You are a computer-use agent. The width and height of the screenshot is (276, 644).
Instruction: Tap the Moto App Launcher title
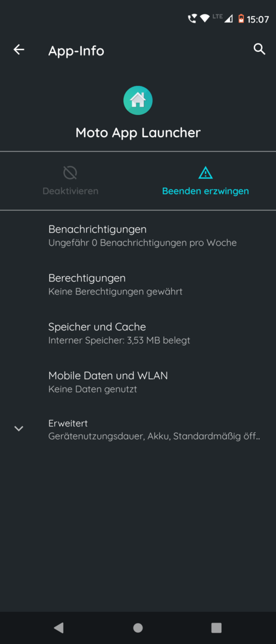[x=138, y=132]
